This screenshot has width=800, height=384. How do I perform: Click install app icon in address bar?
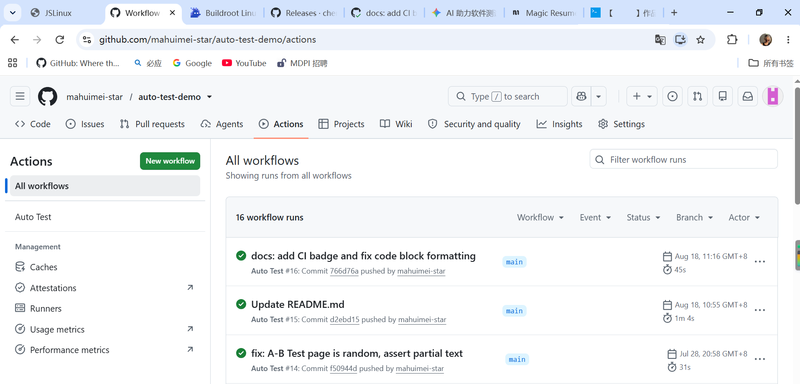(x=680, y=40)
